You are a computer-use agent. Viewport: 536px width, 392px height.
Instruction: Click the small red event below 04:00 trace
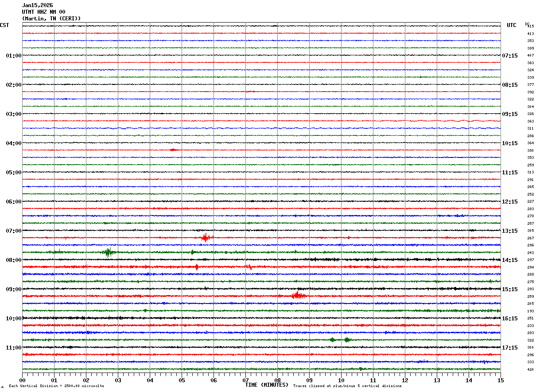click(174, 150)
